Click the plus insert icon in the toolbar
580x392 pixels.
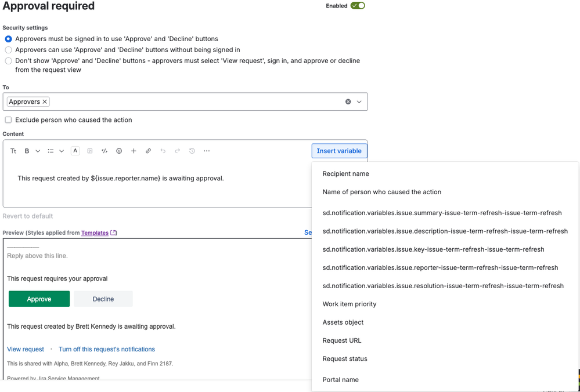[133, 151]
